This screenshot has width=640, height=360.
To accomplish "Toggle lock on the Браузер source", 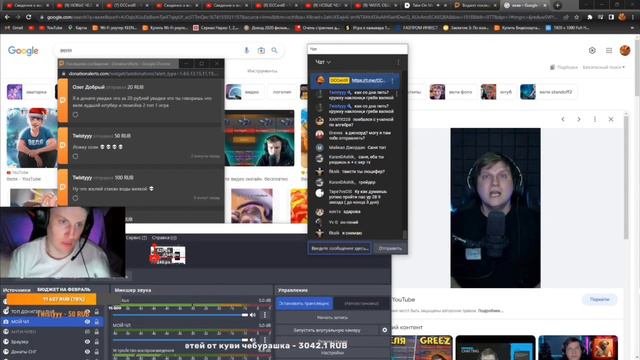I will [x=97, y=342].
